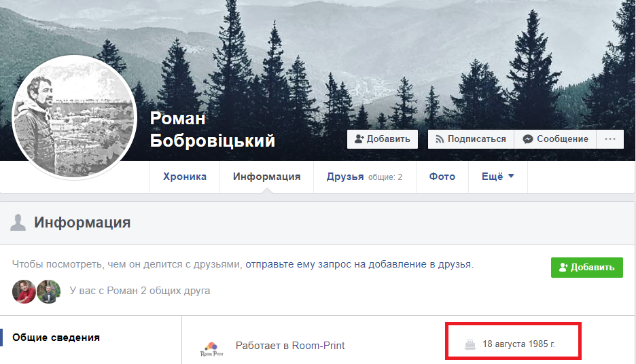Open the Друзья tab
The image size is (636, 364).
(365, 177)
